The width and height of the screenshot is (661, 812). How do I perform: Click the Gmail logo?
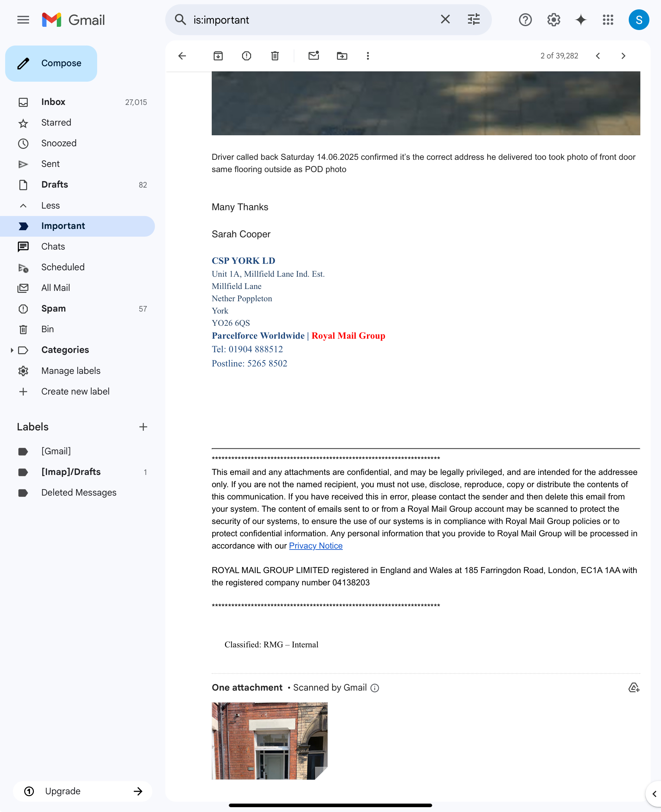click(74, 20)
